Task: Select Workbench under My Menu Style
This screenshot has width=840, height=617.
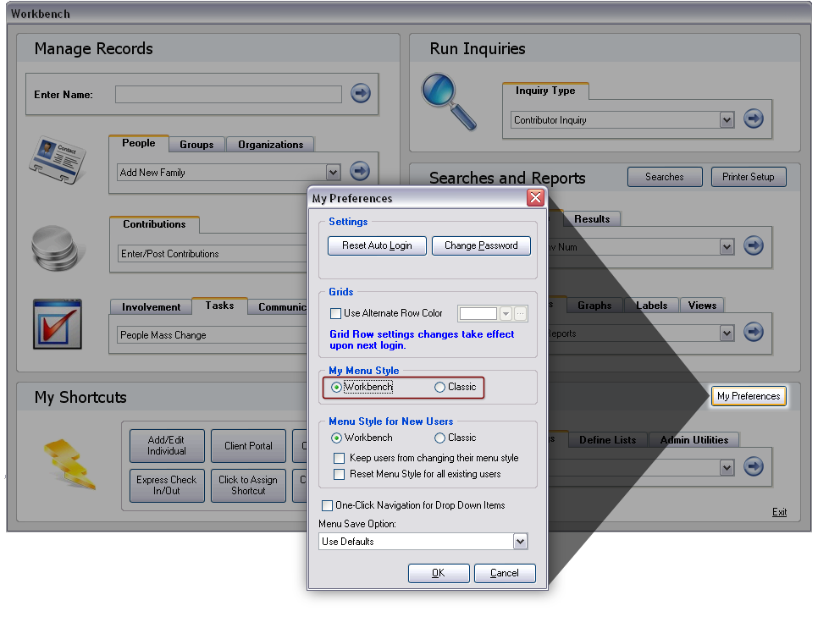Action: coord(336,387)
